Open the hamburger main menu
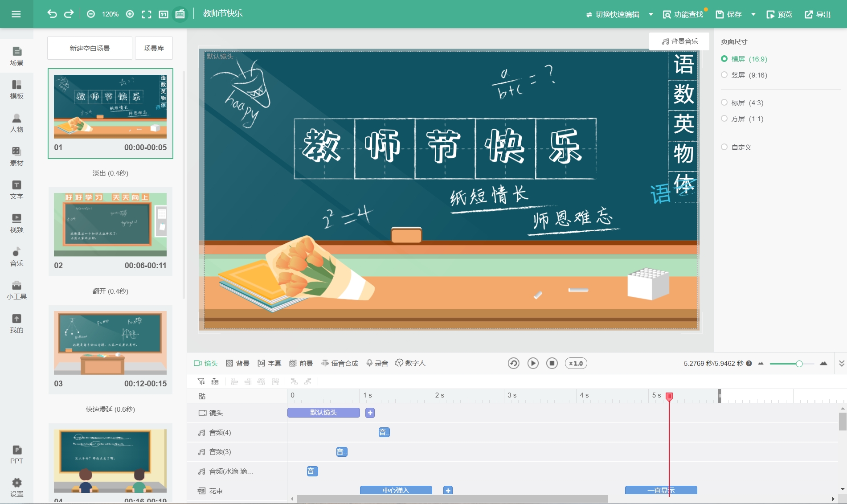This screenshot has width=847, height=504. 16,14
